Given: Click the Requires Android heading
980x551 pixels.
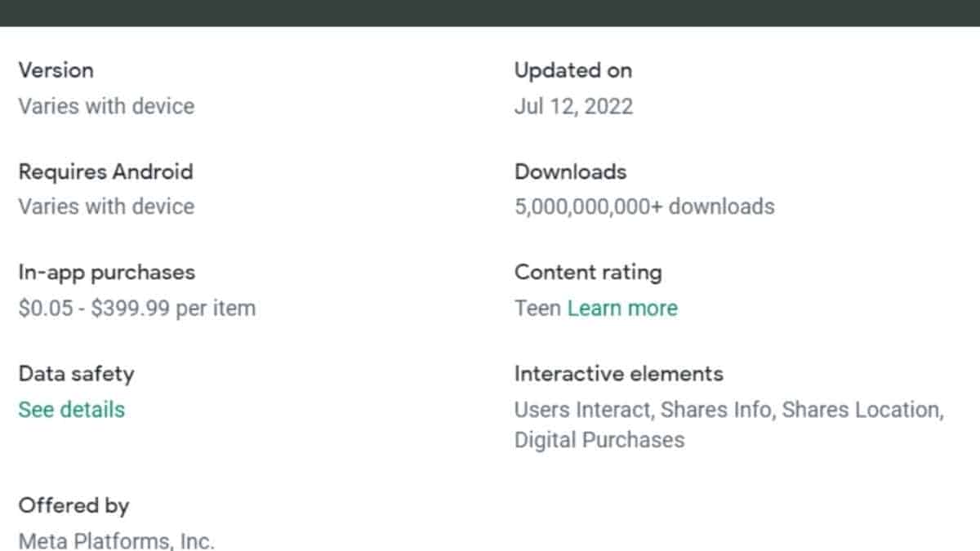Looking at the screenshot, I should [x=105, y=172].
